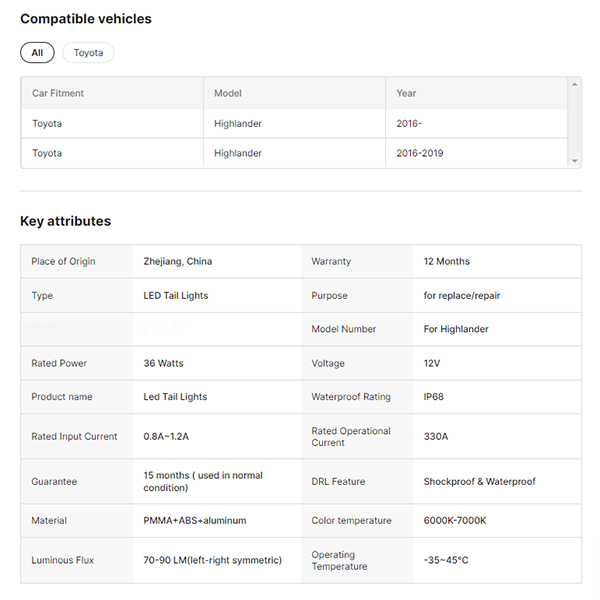Click the Key attributes heading
Viewport: 600px width, 600px height.
click(x=66, y=221)
